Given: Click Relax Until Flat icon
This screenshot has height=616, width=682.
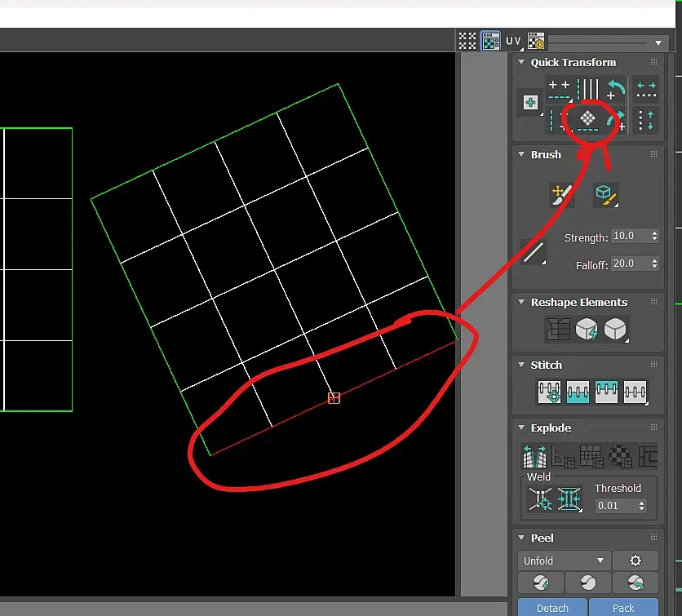Looking at the screenshot, I should pyautogui.click(x=587, y=329).
